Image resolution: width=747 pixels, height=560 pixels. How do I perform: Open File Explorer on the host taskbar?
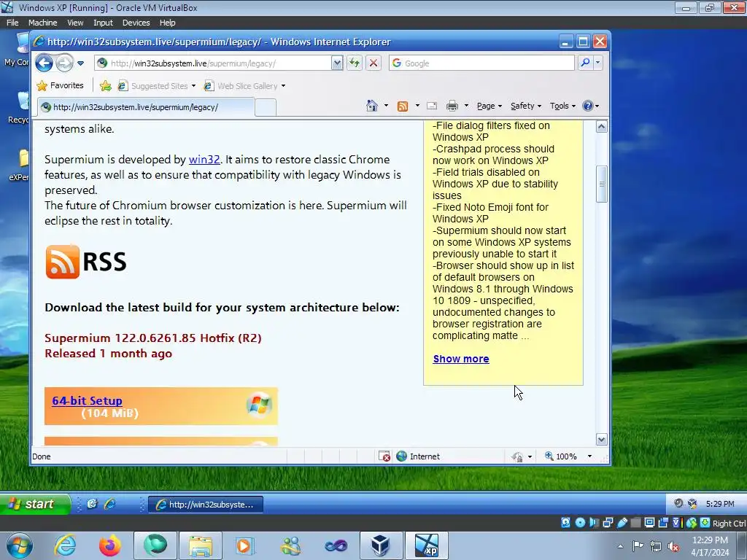click(x=200, y=545)
